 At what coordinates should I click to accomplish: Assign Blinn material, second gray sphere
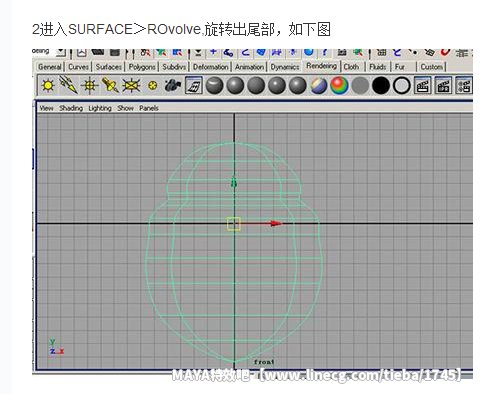click(235, 85)
